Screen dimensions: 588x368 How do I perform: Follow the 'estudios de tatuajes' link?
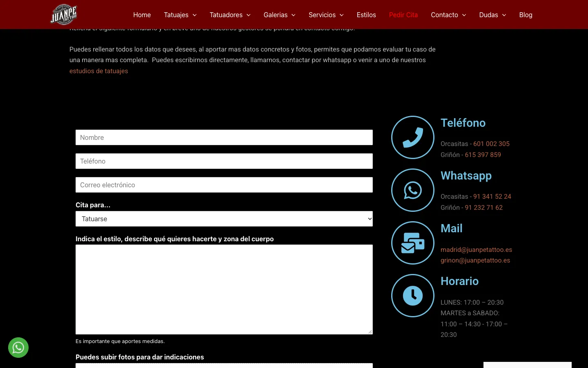(99, 71)
